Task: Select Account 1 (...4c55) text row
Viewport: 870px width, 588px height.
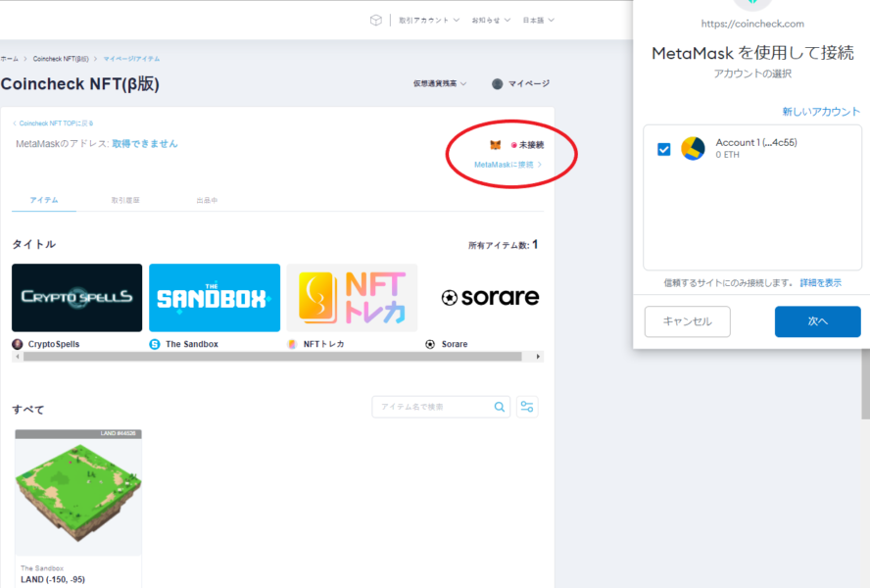Action: [x=756, y=143]
